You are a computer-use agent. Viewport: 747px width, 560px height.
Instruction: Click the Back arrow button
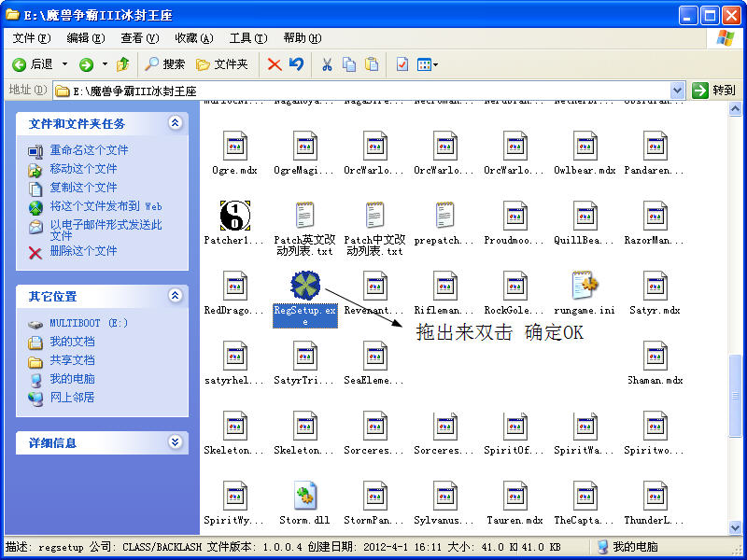pos(33,64)
